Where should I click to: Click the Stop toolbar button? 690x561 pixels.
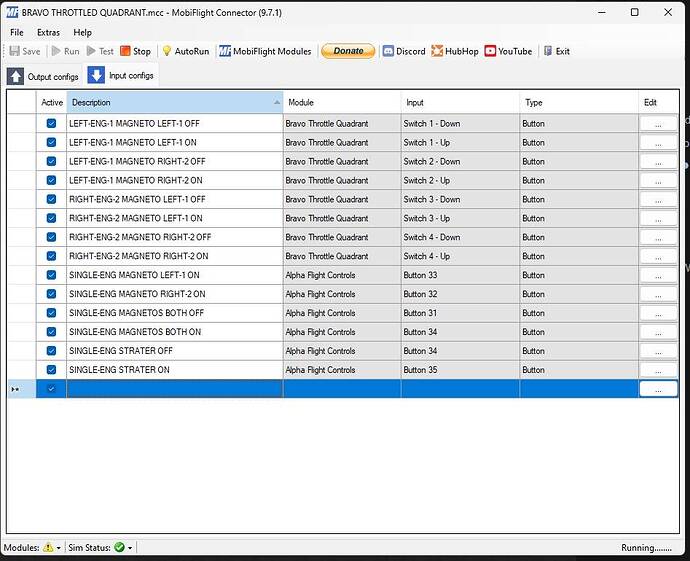[135, 51]
